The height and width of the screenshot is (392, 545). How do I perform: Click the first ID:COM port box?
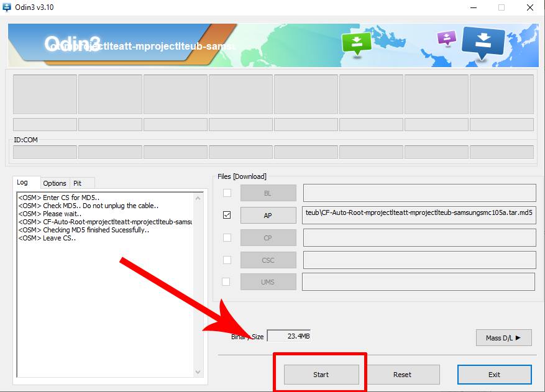[x=45, y=152]
